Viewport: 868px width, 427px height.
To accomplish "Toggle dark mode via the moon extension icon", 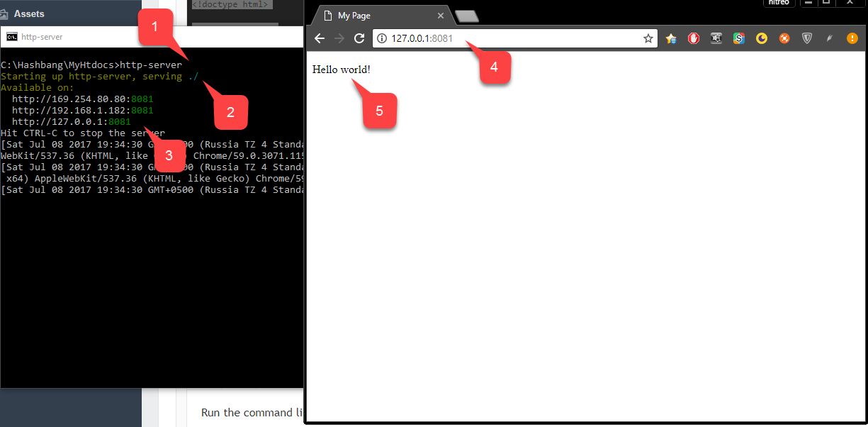I will point(761,38).
